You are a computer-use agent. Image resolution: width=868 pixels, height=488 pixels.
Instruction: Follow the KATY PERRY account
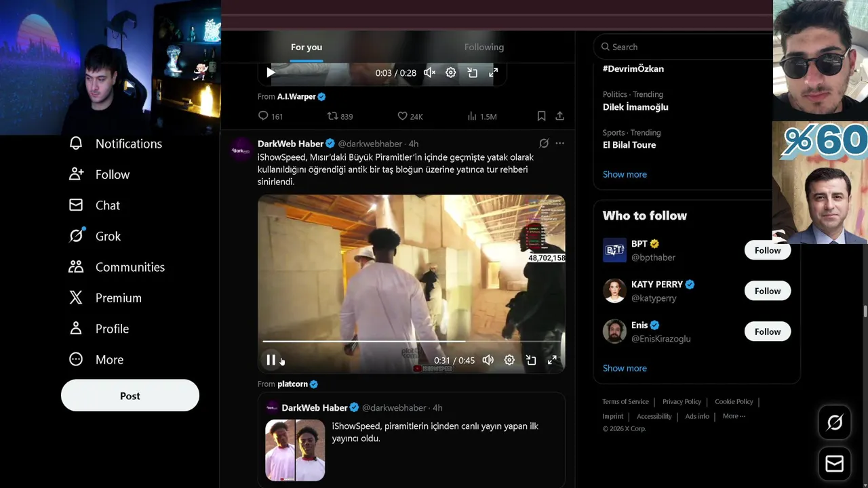[x=768, y=291]
